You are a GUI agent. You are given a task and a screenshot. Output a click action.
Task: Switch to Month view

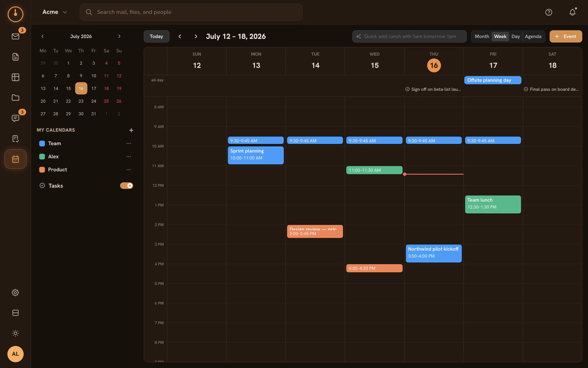click(x=482, y=37)
